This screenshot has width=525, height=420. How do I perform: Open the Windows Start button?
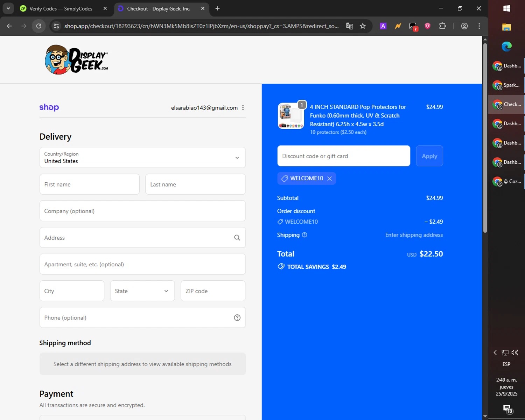click(x=506, y=8)
